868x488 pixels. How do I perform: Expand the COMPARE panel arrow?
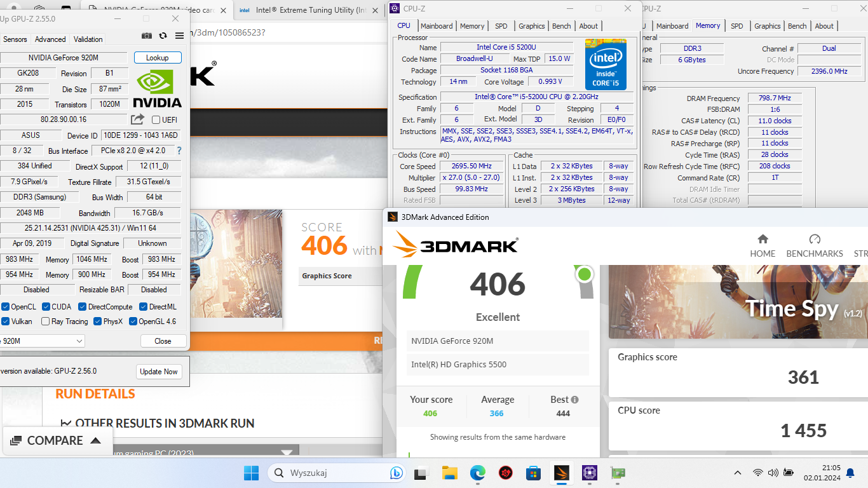96,440
